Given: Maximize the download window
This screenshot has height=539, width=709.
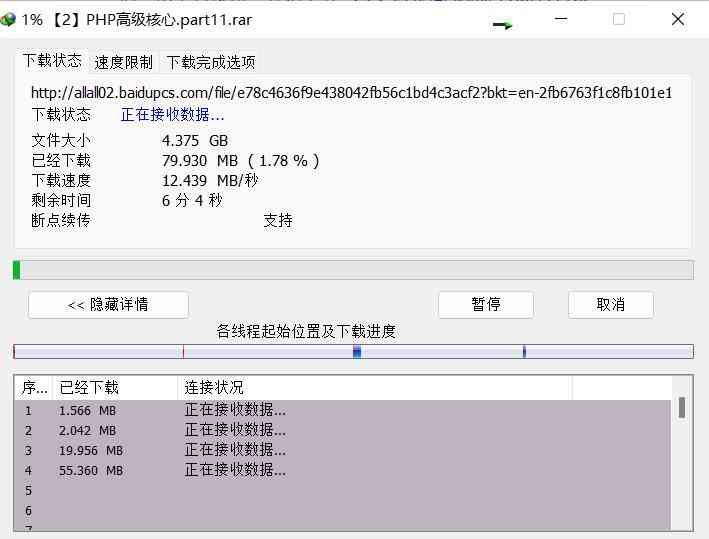Looking at the screenshot, I should (x=618, y=19).
